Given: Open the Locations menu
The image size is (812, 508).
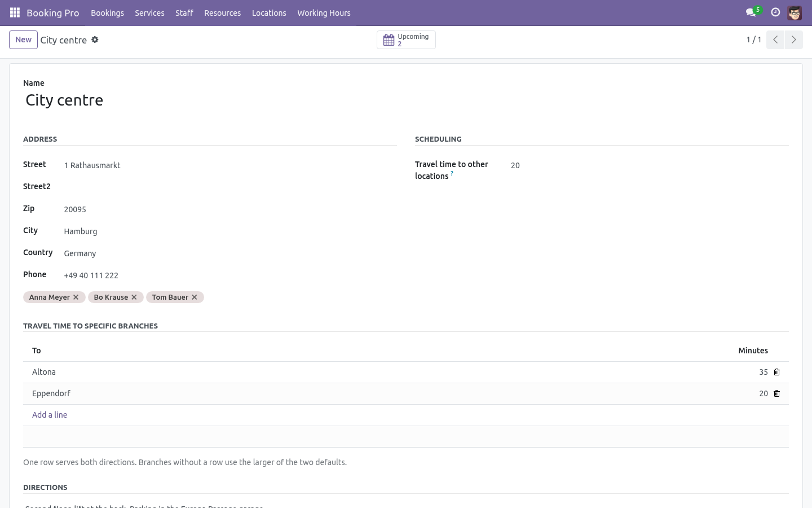Looking at the screenshot, I should (269, 12).
